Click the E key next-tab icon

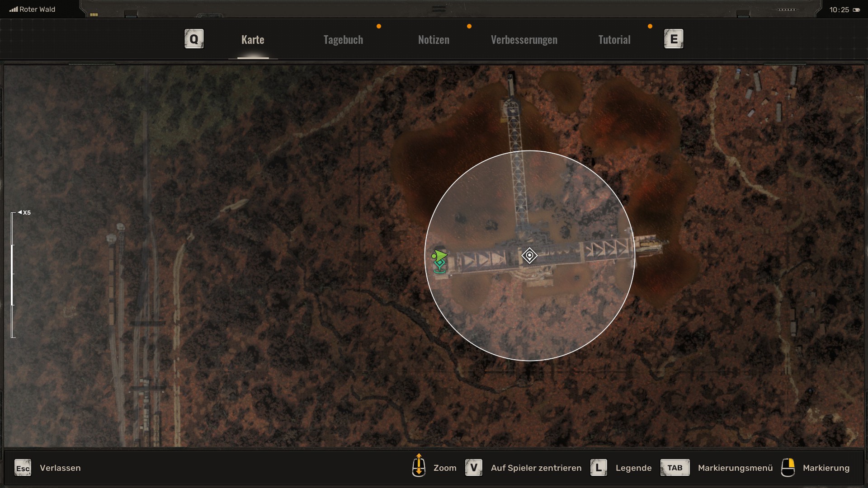674,39
